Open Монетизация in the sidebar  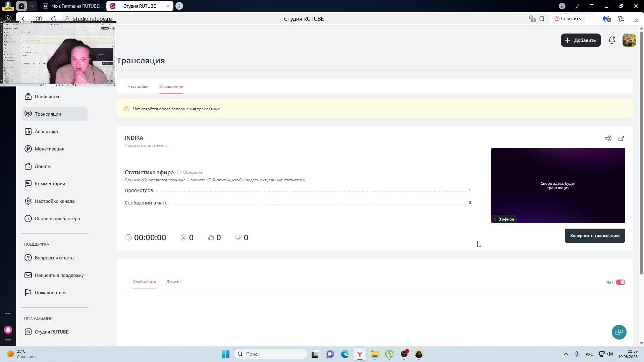point(49,149)
